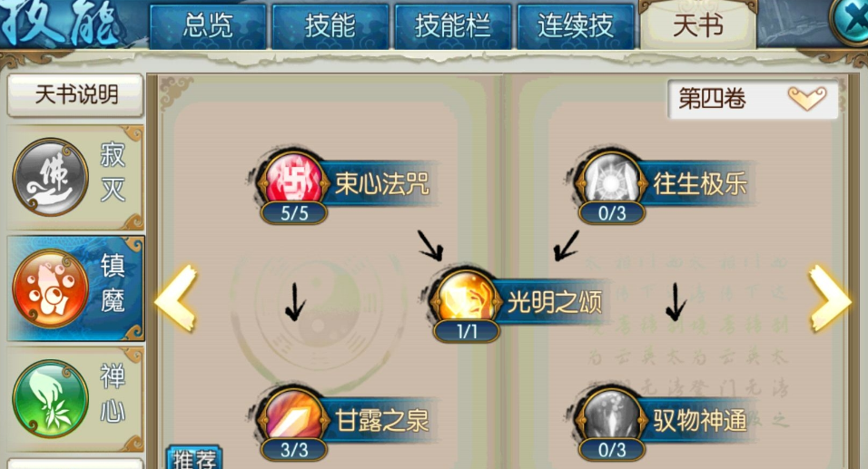Viewport: 868px width, 469px height.
Task: Choose the 镇魔 orange branch icon
Action: coord(50,288)
